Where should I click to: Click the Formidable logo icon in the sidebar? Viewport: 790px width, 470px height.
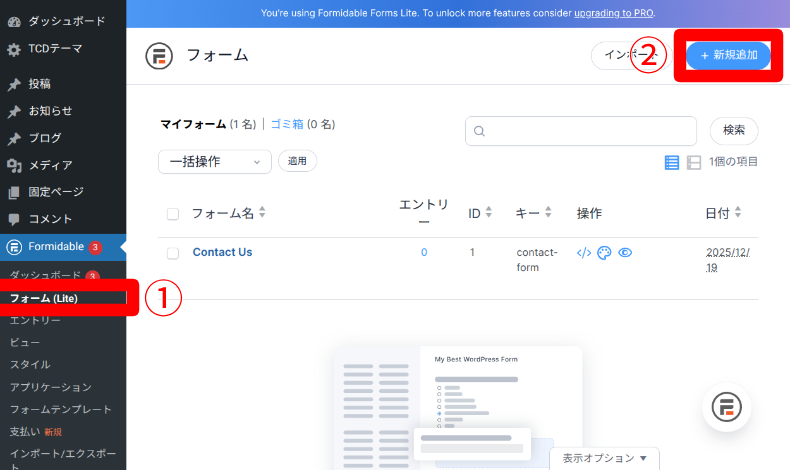14,247
